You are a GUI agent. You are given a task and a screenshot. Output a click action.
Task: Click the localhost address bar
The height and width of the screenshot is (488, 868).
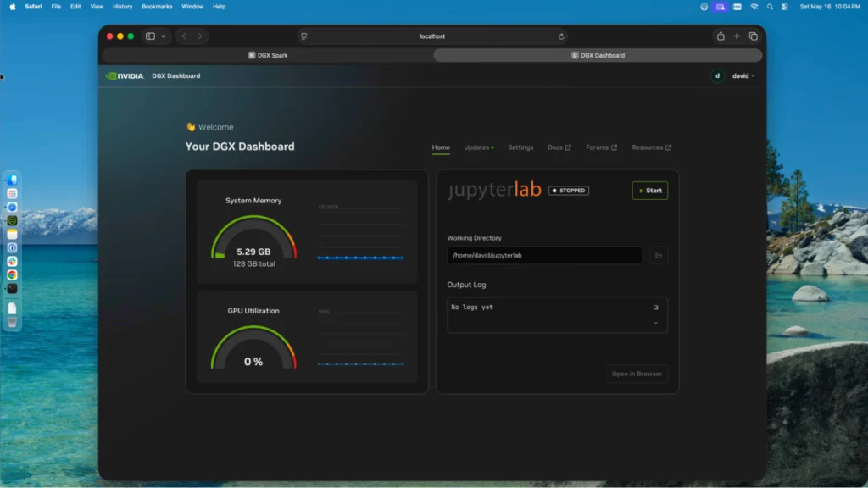point(432,36)
